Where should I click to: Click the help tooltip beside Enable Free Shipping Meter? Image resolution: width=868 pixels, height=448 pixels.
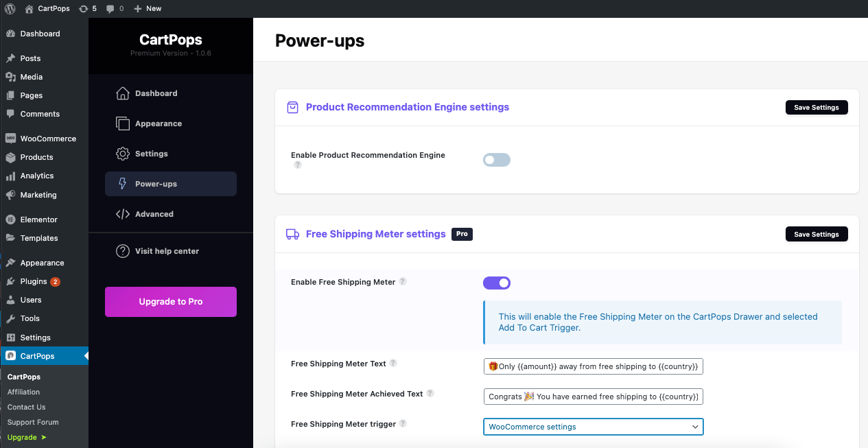tap(403, 281)
